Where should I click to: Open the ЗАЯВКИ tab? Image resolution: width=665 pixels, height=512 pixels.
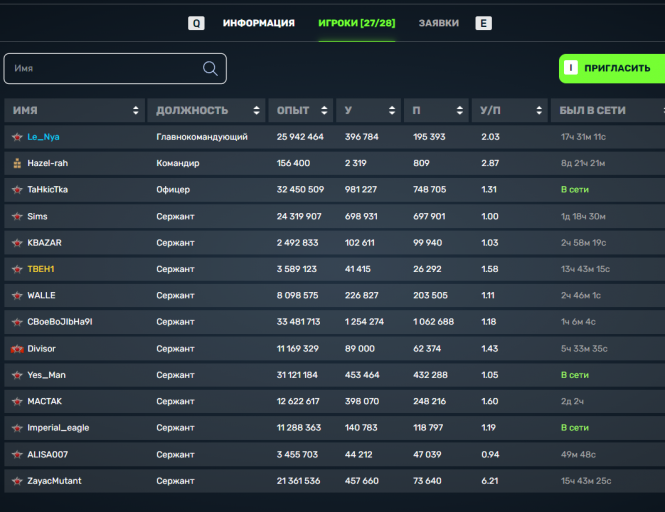tap(439, 23)
